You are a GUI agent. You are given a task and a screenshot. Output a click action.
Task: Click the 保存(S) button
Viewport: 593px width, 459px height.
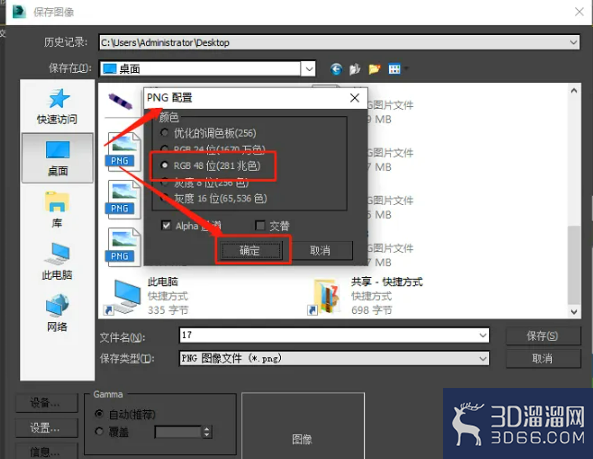click(543, 336)
